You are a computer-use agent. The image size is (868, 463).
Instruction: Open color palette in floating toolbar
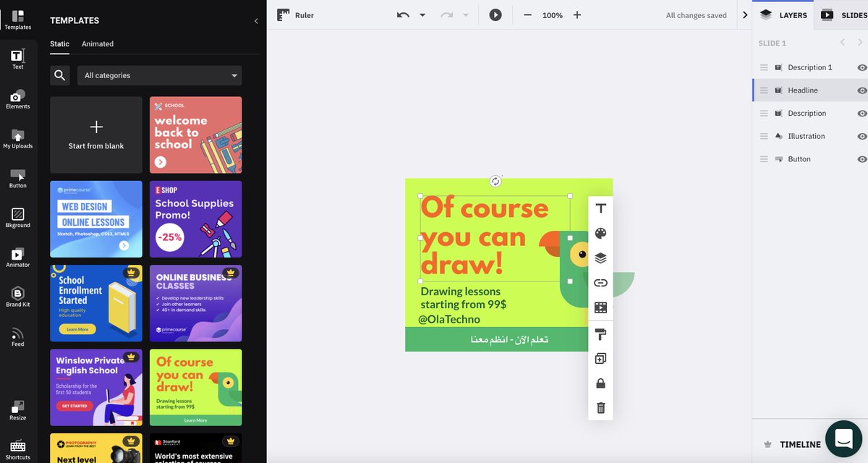point(600,233)
